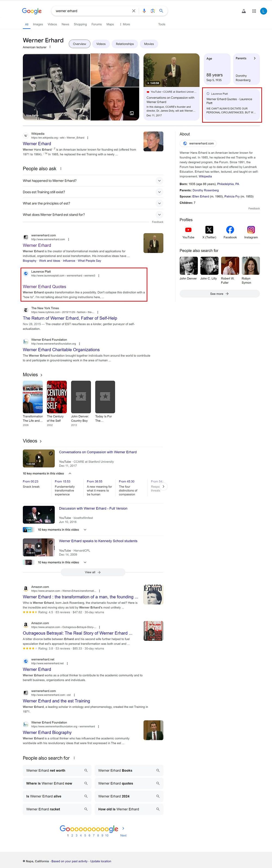This screenshot has width=272, height=868.
Task: Play the Discussion with Werner Erhard video
Action: pos(39,514)
